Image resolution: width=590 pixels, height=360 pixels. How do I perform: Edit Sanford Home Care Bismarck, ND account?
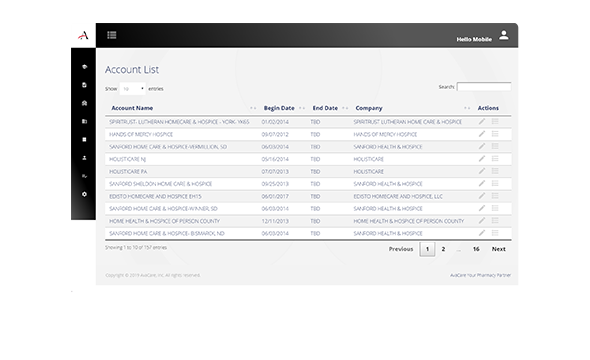(x=482, y=233)
